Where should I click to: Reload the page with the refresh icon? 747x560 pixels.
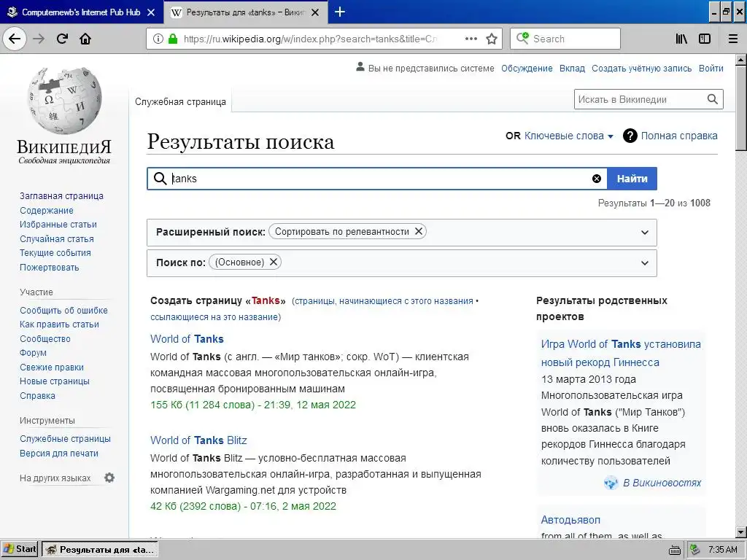(x=62, y=39)
